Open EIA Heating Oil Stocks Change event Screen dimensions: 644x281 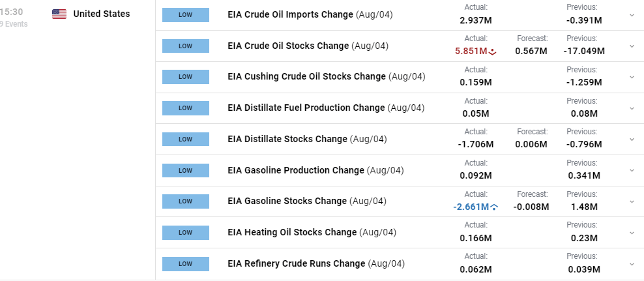click(292, 233)
